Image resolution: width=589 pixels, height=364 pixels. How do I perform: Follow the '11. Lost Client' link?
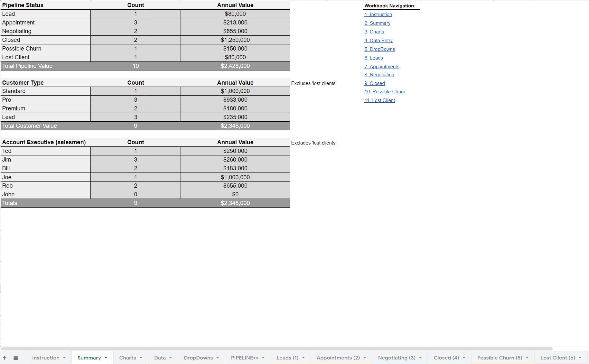point(379,100)
